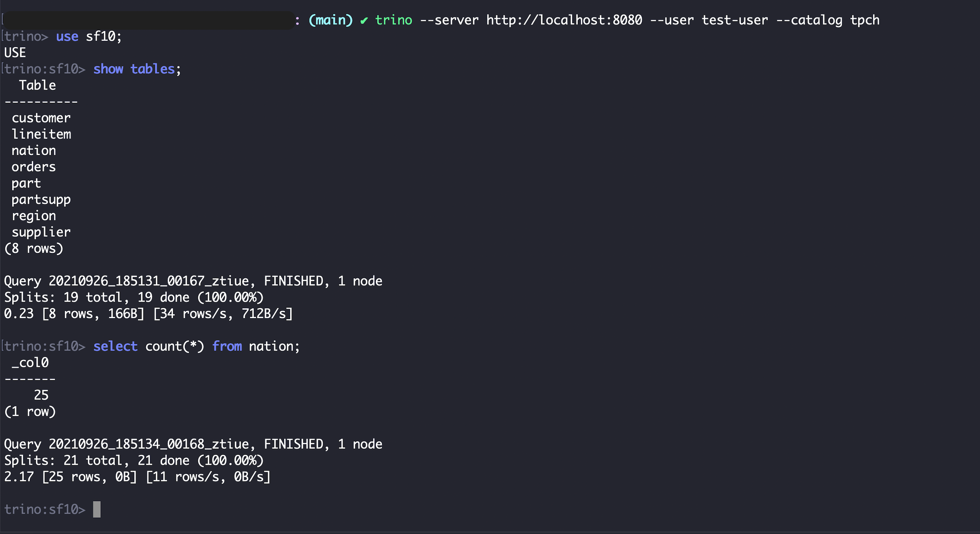
Task: Click the 'select' keyword in the count query
Action: pos(115,347)
